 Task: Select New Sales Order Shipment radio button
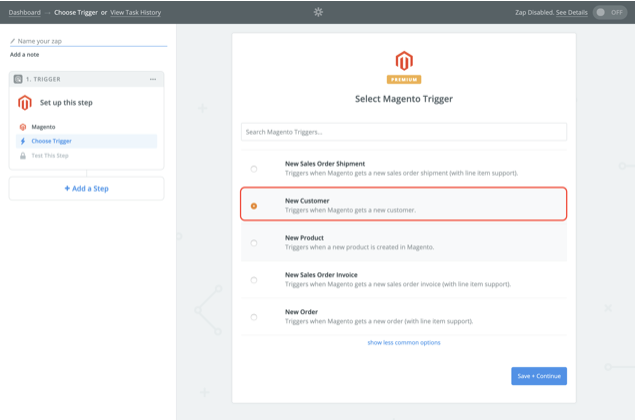254,169
